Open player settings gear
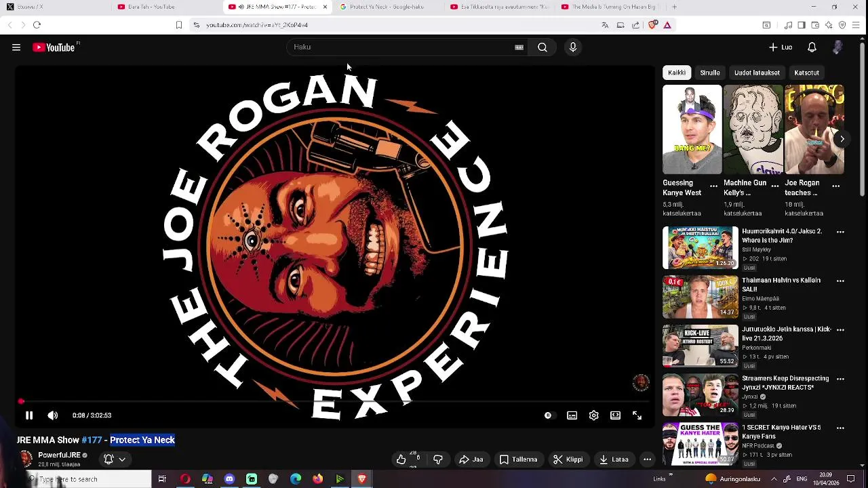The image size is (868, 488). [x=594, y=415]
